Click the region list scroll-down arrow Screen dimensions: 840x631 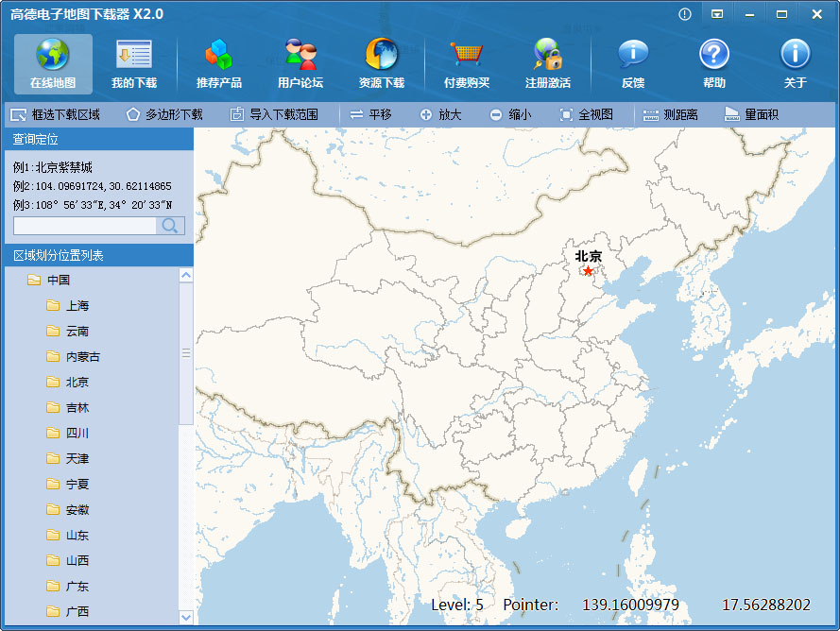click(186, 617)
